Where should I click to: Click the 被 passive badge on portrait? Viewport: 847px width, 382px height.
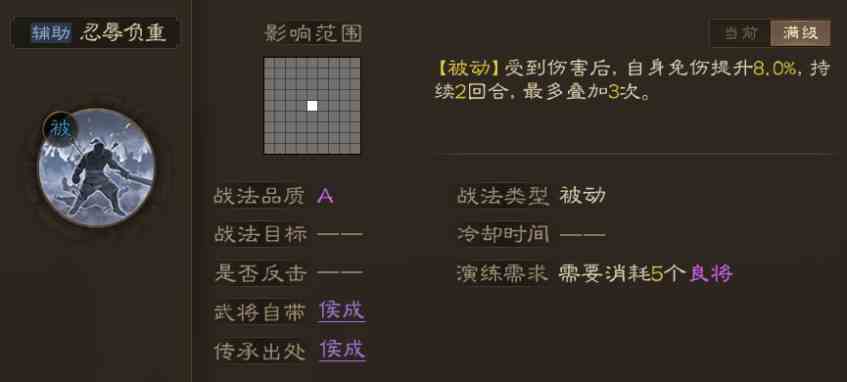(59, 129)
